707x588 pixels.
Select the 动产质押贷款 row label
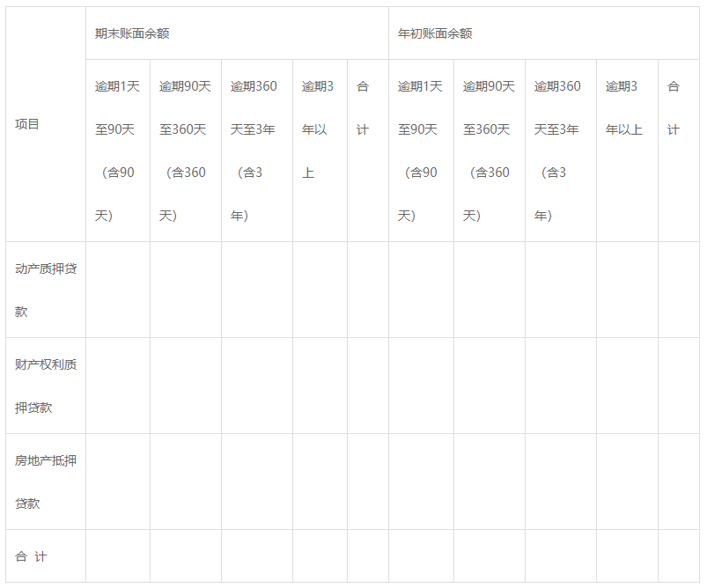point(45,290)
